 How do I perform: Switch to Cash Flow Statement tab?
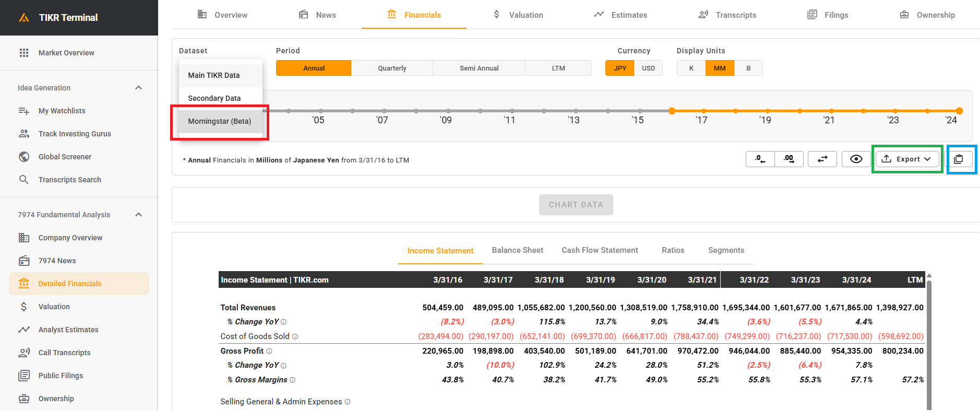(600, 251)
